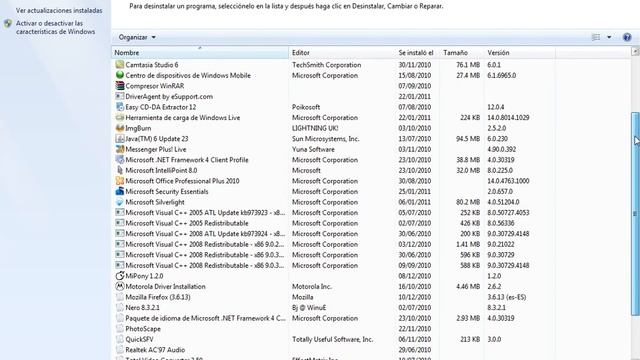This screenshot has height=360, width=640.
Task: Click the Microsoft Silverlight icon
Action: tap(120, 202)
